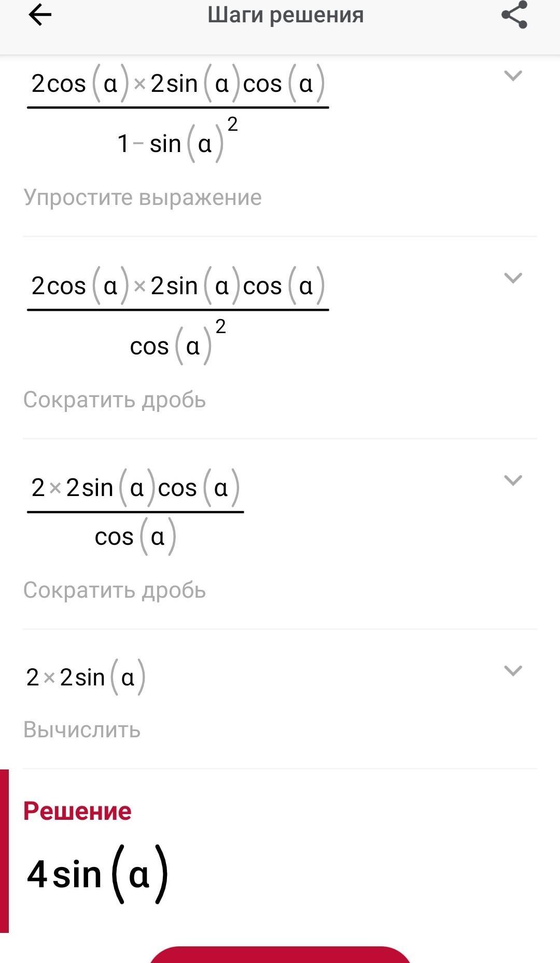This screenshot has height=963, width=560.
Task: Tap the 'Решение' heading
Action: 77,811
